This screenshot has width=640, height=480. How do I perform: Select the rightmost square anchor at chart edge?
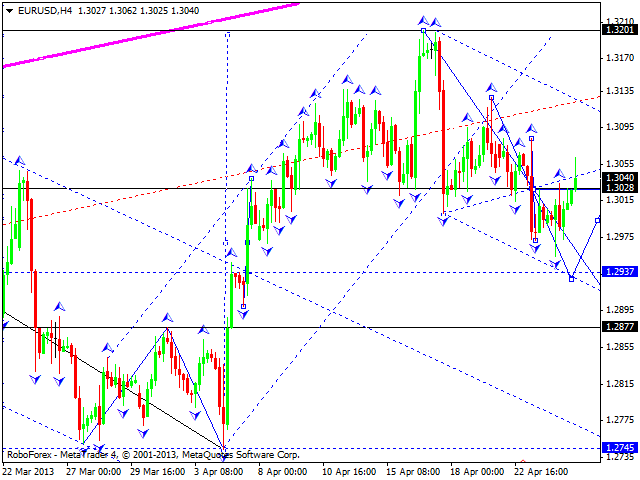(597, 219)
